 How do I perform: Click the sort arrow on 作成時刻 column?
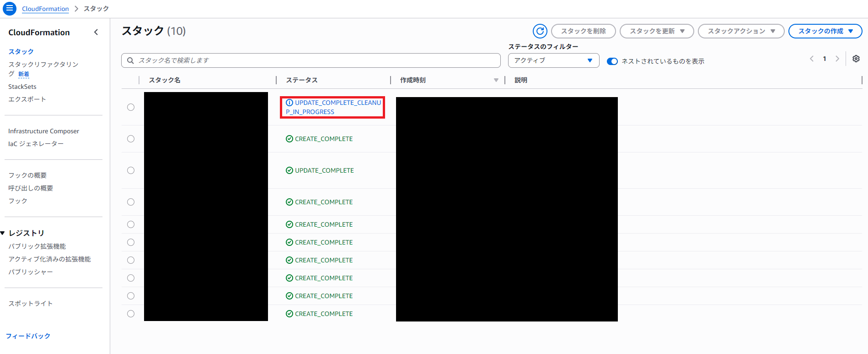pyautogui.click(x=496, y=80)
